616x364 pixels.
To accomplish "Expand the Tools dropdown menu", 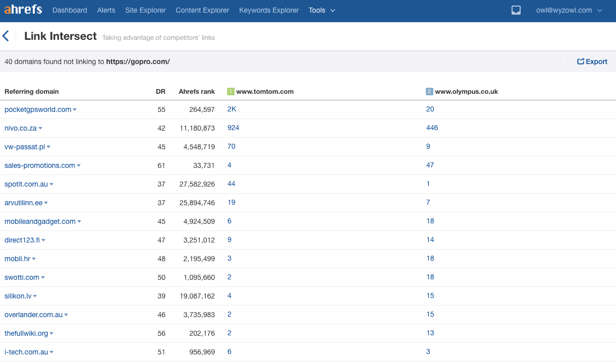I will pos(322,10).
